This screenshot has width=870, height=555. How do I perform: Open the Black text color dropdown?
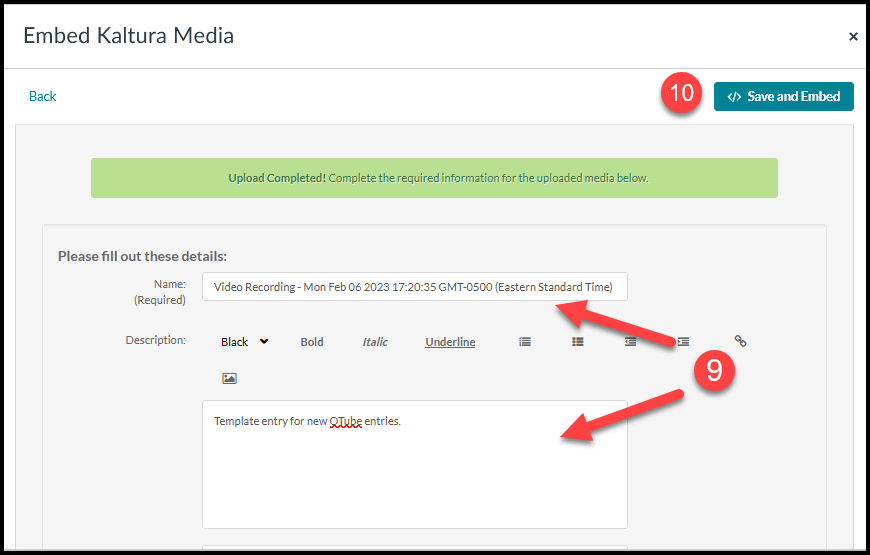click(245, 342)
